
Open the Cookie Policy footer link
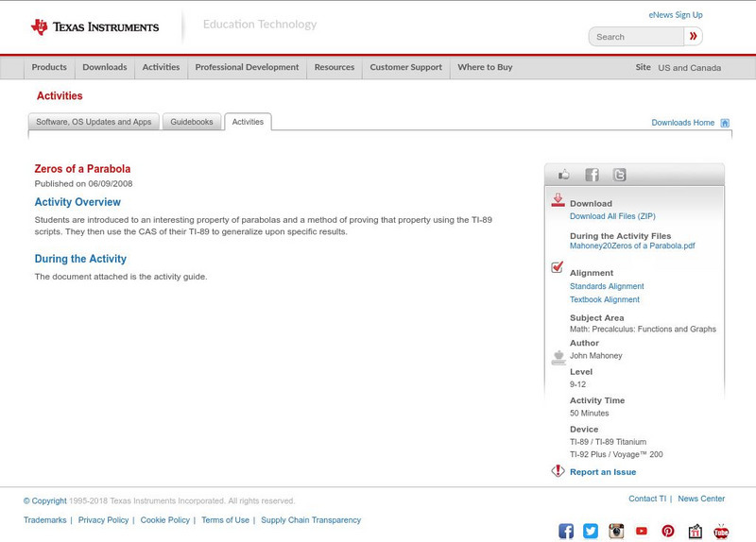[164, 520]
